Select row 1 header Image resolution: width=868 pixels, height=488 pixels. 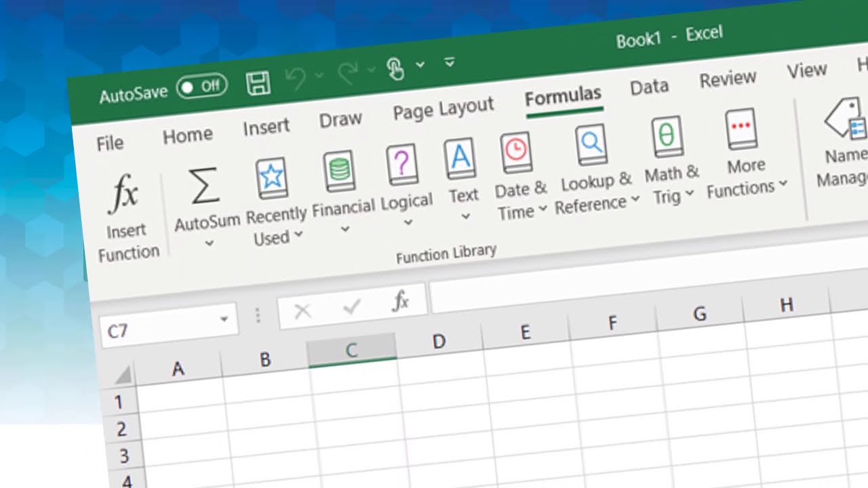pyautogui.click(x=119, y=402)
